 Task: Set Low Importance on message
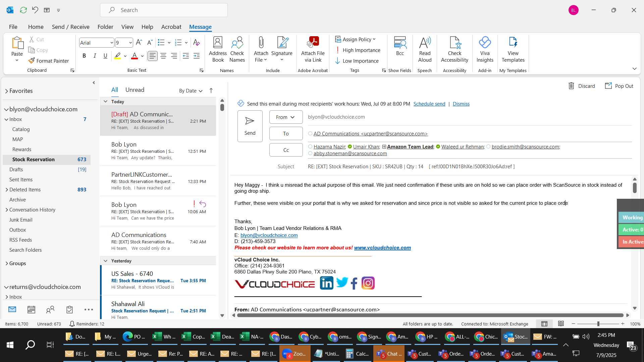[x=357, y=61]
